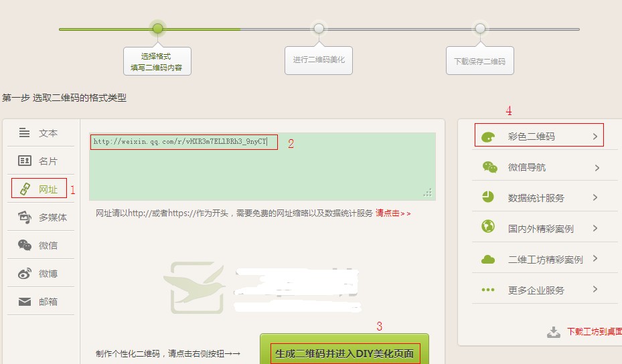Select the 多媒体 format tab
This screenshot has width=622, height=364.
pos(40,217)
